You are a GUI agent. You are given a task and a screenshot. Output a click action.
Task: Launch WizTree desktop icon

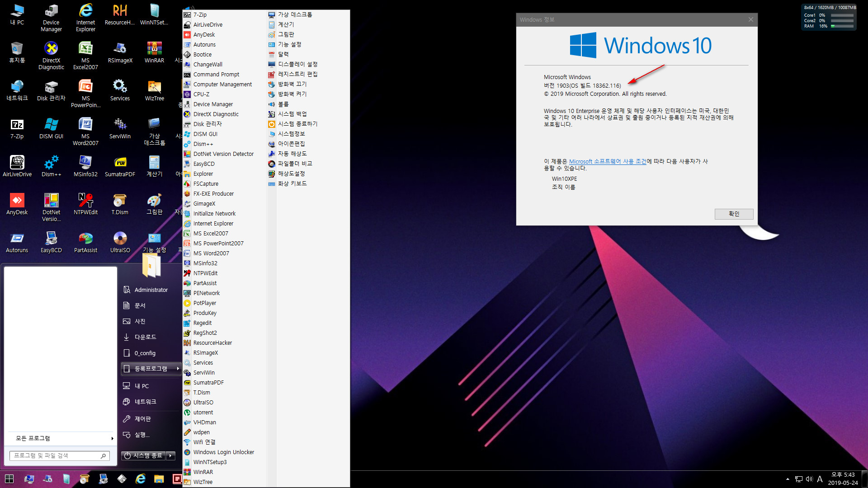154,90
